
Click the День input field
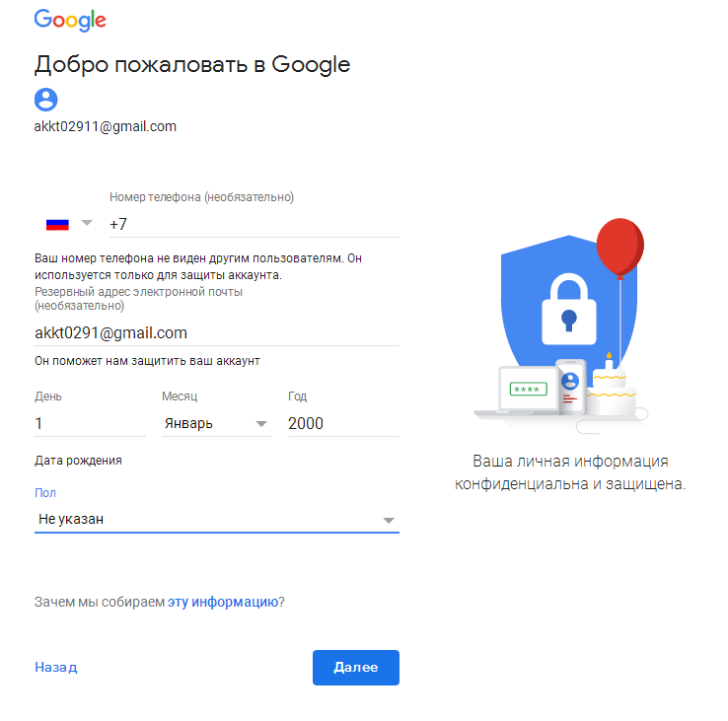90,423
